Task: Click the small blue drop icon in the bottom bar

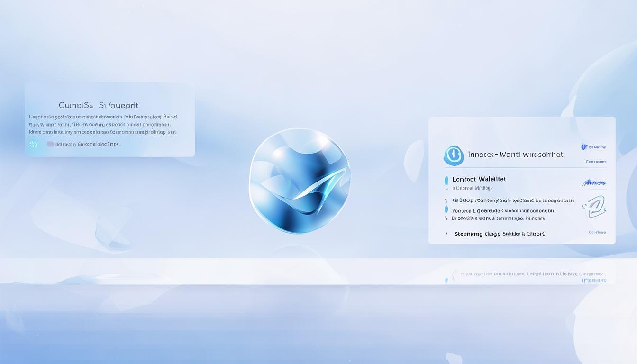Action: tap(446, 280)
